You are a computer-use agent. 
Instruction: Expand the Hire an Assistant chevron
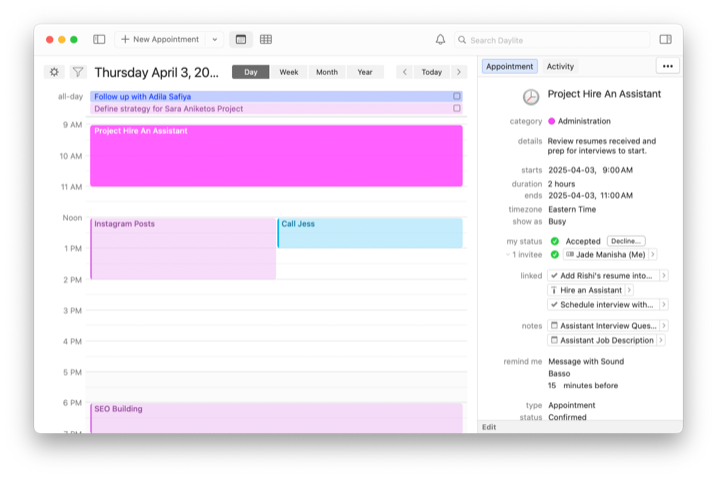629,290
